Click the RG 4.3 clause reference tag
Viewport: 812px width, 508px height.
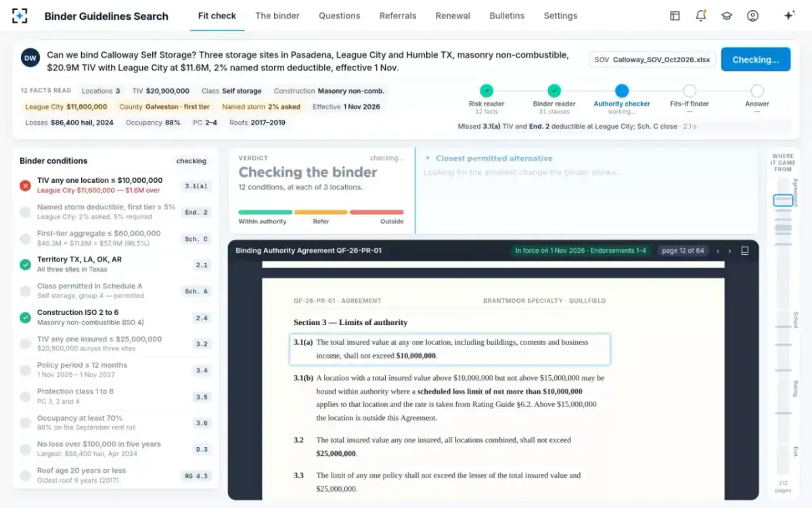click(x=196, y=476)
